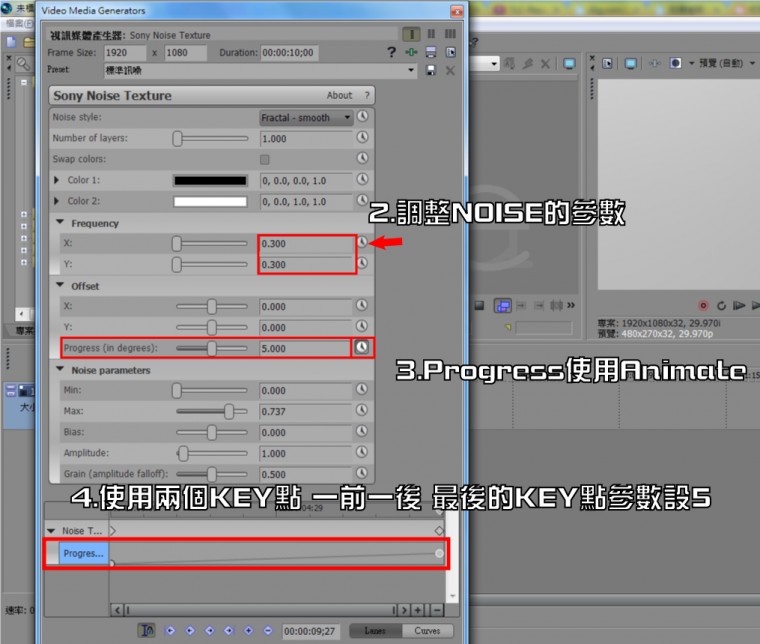This screenshot has height=644, width=760.
Task: Toggle animate clock for Progress (in degrees)
Action: [362, 347]
